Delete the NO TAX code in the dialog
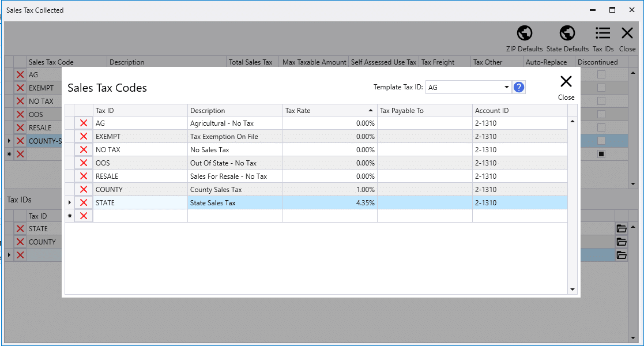The height and width of the screenshot is (346, 644). tap(82, 149)
